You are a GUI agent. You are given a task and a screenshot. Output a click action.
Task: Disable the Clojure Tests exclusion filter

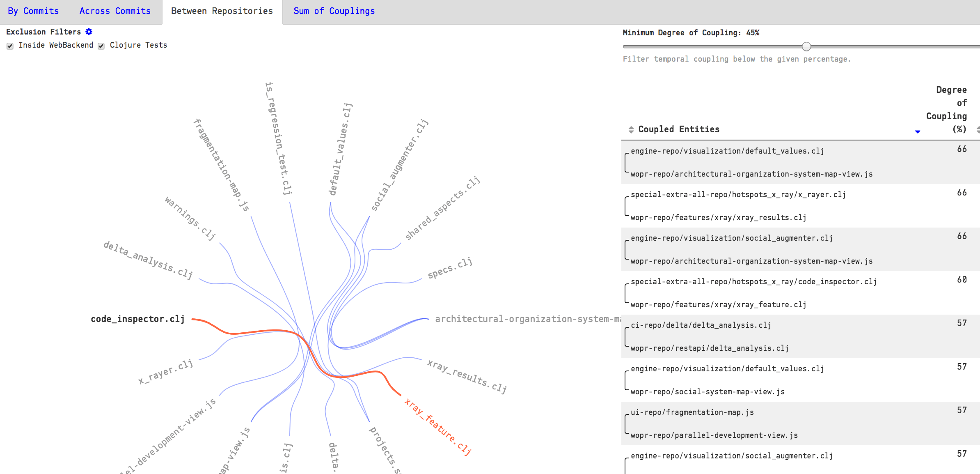pyautogui.click(x=101, y=46)
